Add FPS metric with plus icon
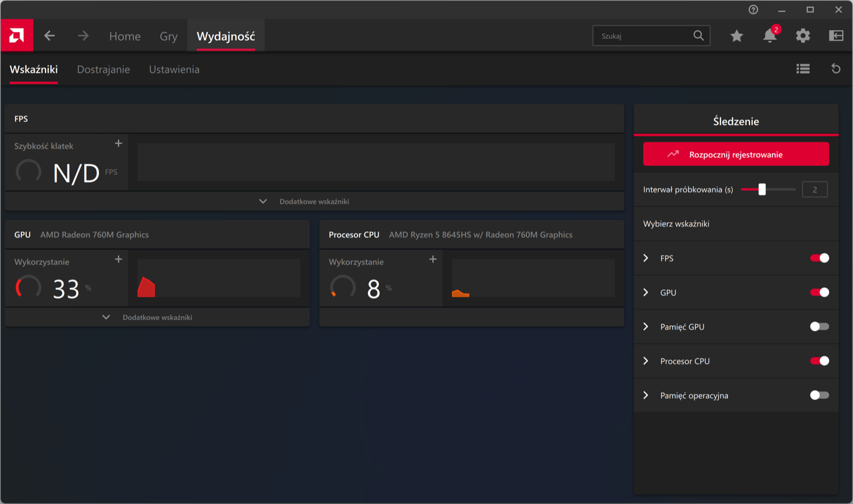853x504 pixels. [x=118, y=143]
